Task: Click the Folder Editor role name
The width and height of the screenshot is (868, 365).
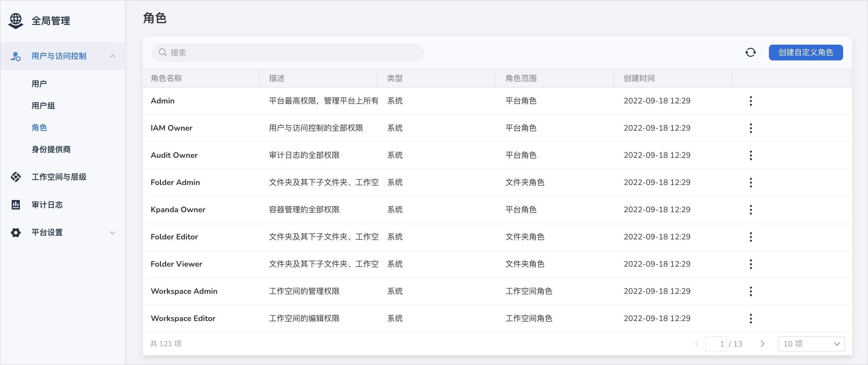Action: pyautogui.click(x=174, y=237)
